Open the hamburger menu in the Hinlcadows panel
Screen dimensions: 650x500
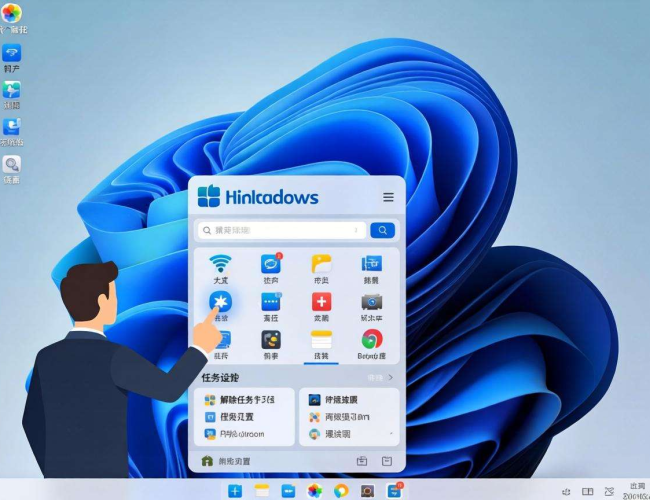[388, 197]
